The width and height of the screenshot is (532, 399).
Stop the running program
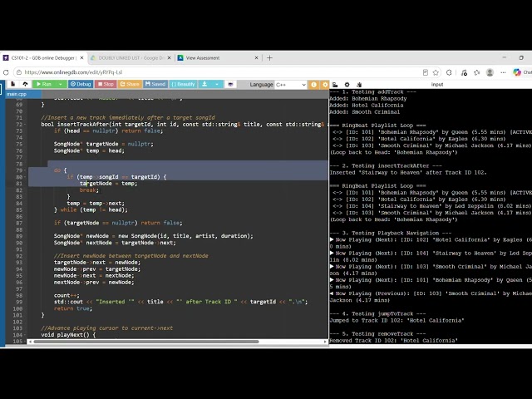coord(106,84)
